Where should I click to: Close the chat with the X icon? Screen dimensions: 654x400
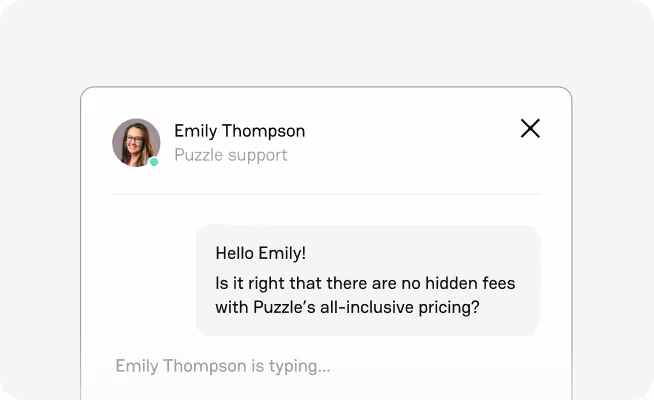(x=530, y=128)
